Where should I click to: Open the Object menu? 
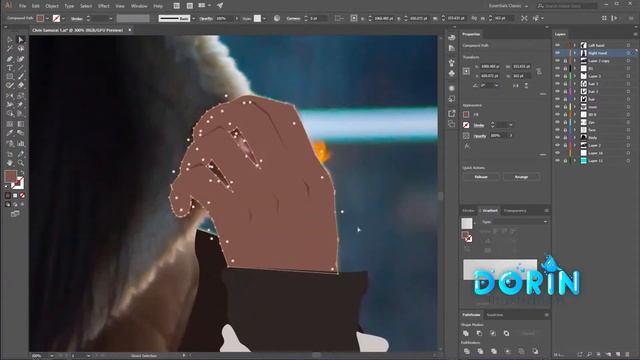coord(52,6)
